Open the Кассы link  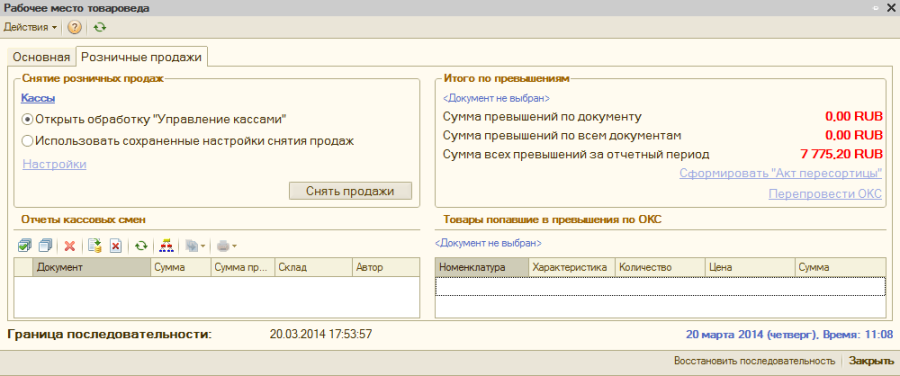[38, 98]
